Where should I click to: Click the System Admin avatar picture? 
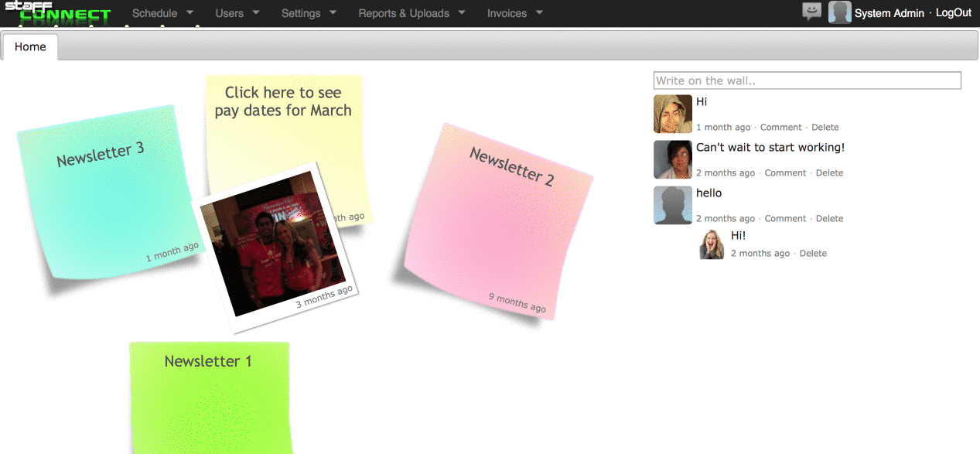pos(839,12)
